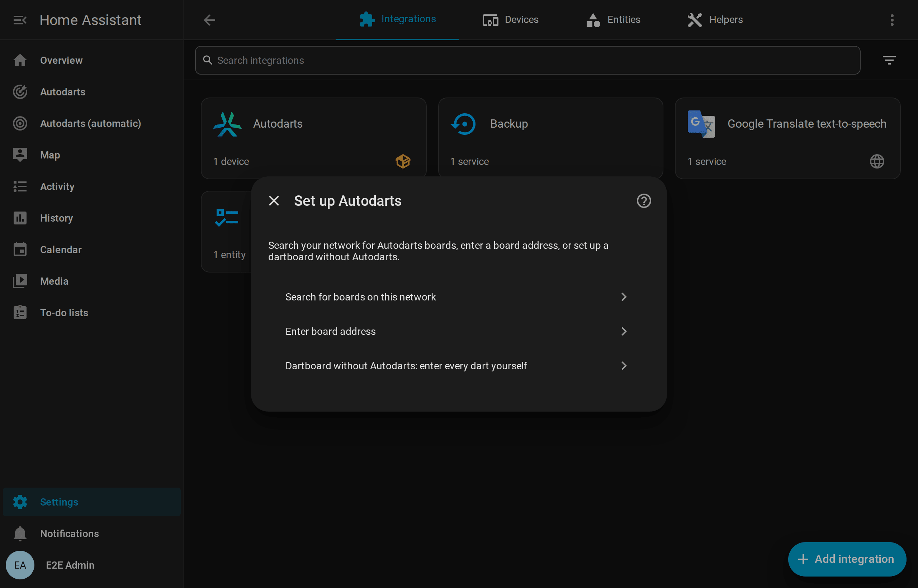This screenshot has height=588, width=918.
Task: Collapse the sidebar with the hamburger icon
Action: pos(20,20)
